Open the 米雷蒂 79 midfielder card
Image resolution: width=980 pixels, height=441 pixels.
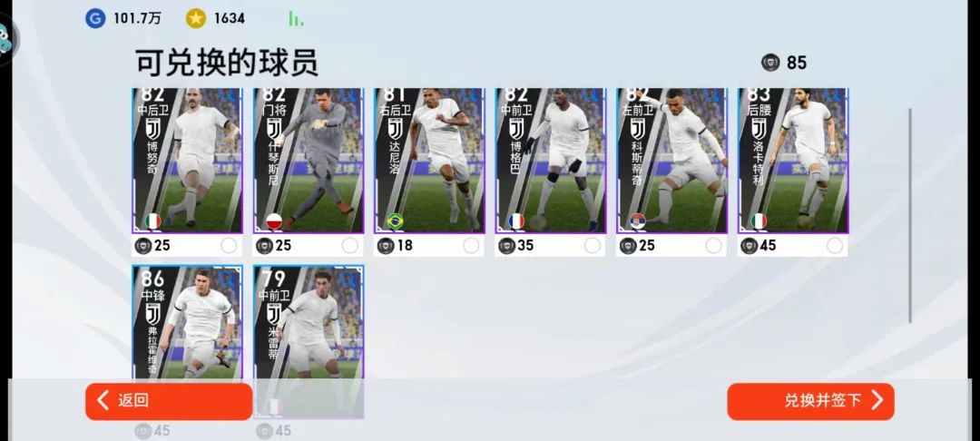(x=309, y=322)
